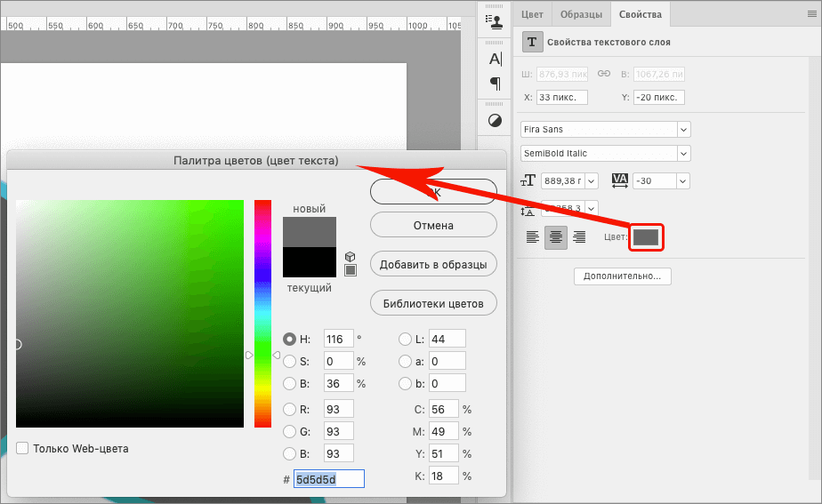Screen dimensions: 822x504
Task: Open the tracking value -30 dropdown
Action: pyautogui.click(x=682, y=180)
